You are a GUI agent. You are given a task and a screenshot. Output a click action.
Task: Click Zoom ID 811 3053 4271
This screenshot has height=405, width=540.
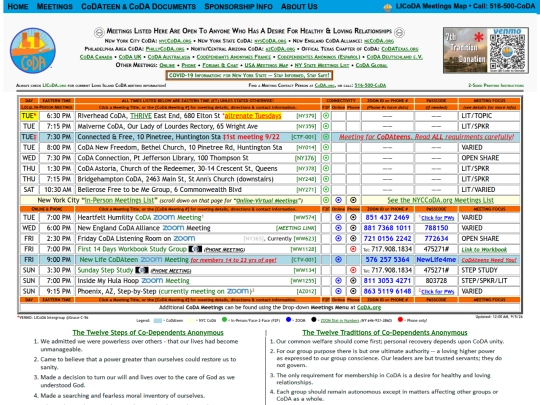click(387, 281)
